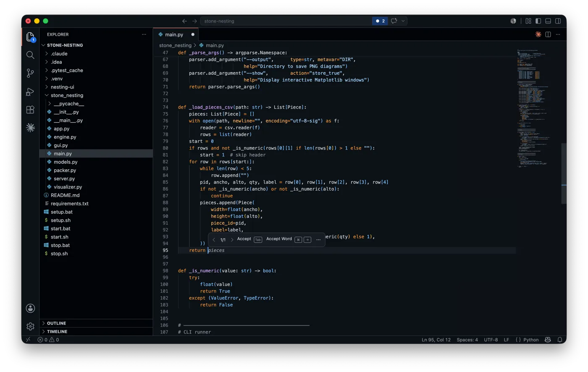Open the Manage settings gear
Screen dimensions: 588x372
click(x=30, y=326)
